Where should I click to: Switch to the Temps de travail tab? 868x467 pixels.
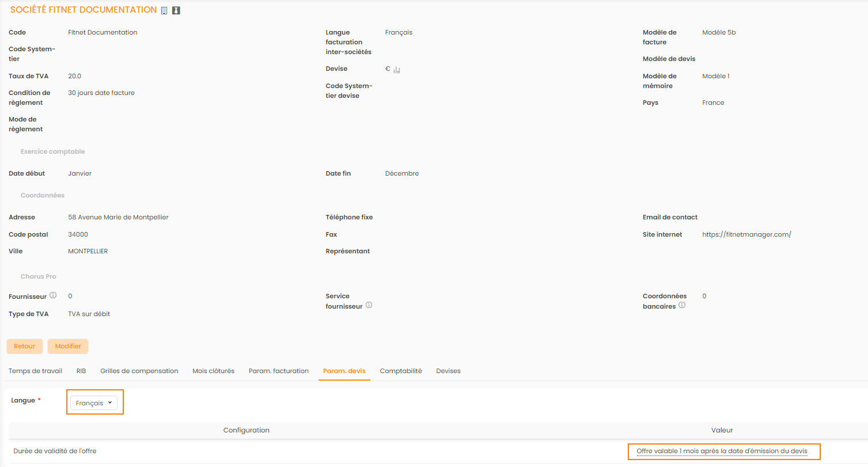point(35,371)
